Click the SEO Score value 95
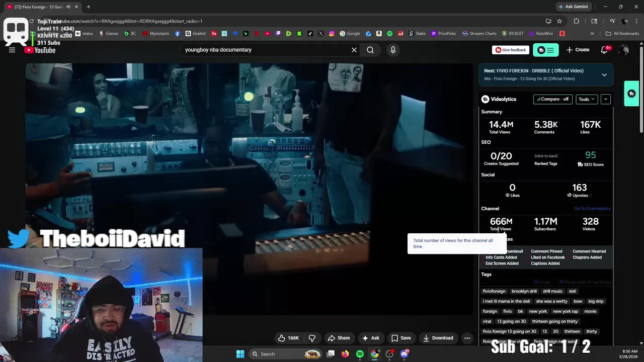This screenshot has width=644, height=362. pos(590,155)
